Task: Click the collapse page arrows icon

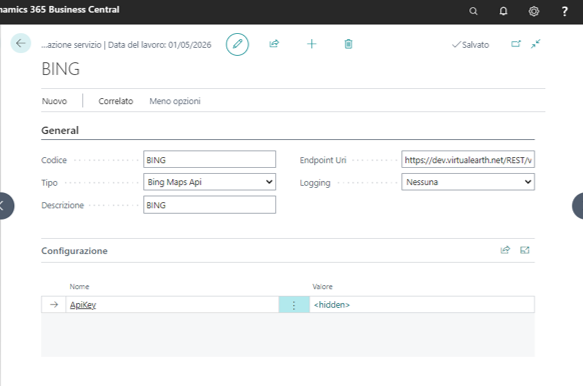Action: (x=535, y=44)
